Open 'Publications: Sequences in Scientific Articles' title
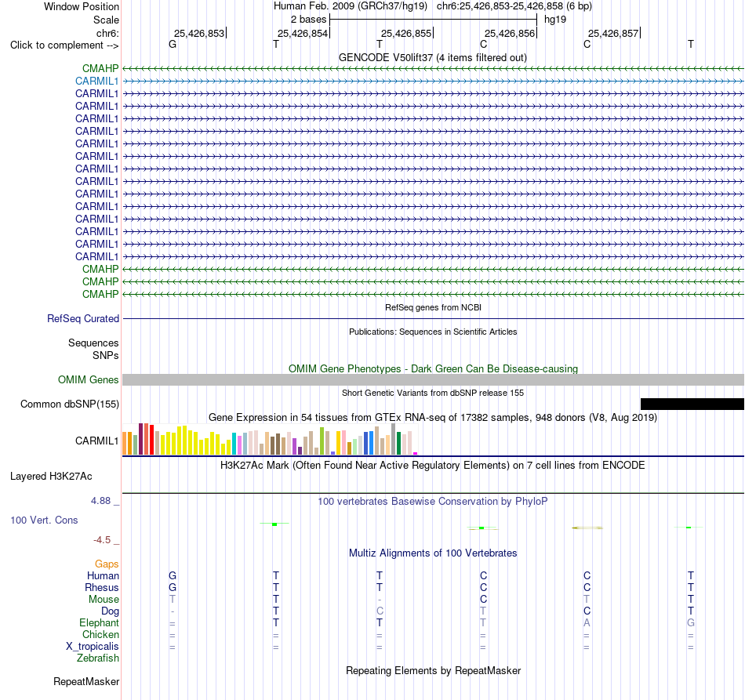745x700 pixels. (433, 332)
